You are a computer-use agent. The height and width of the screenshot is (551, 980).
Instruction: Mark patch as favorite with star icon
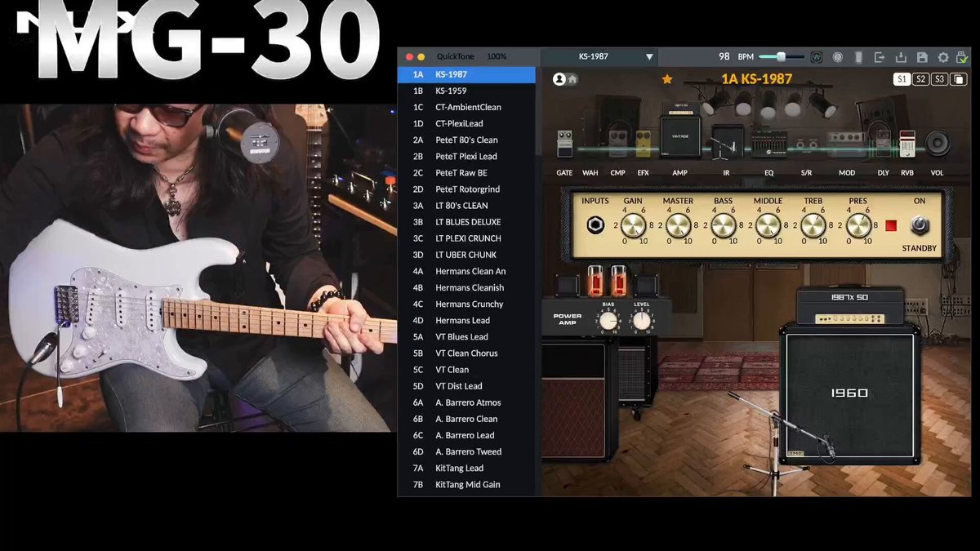[667, 79]
